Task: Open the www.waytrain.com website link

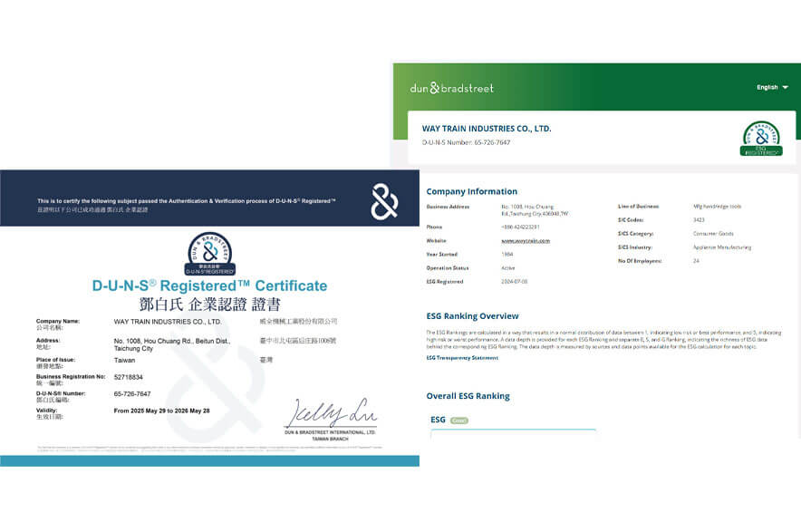Action: 526,241
